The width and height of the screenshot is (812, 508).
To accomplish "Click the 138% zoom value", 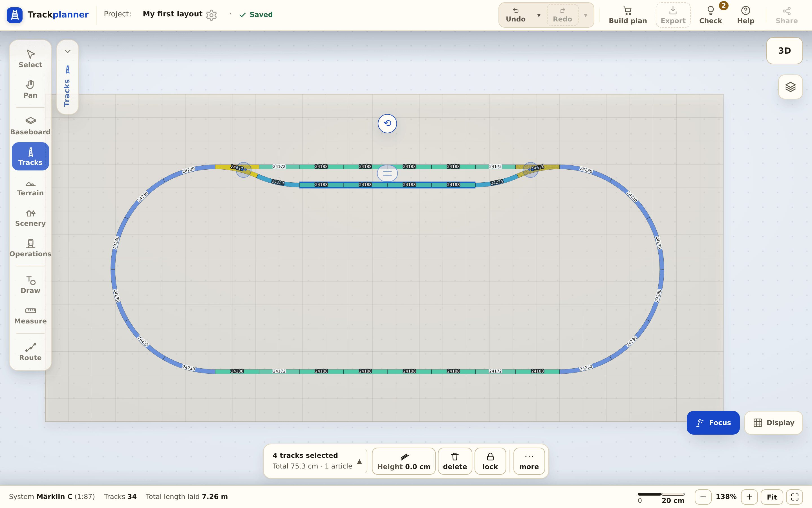I will tap(726, 497).
